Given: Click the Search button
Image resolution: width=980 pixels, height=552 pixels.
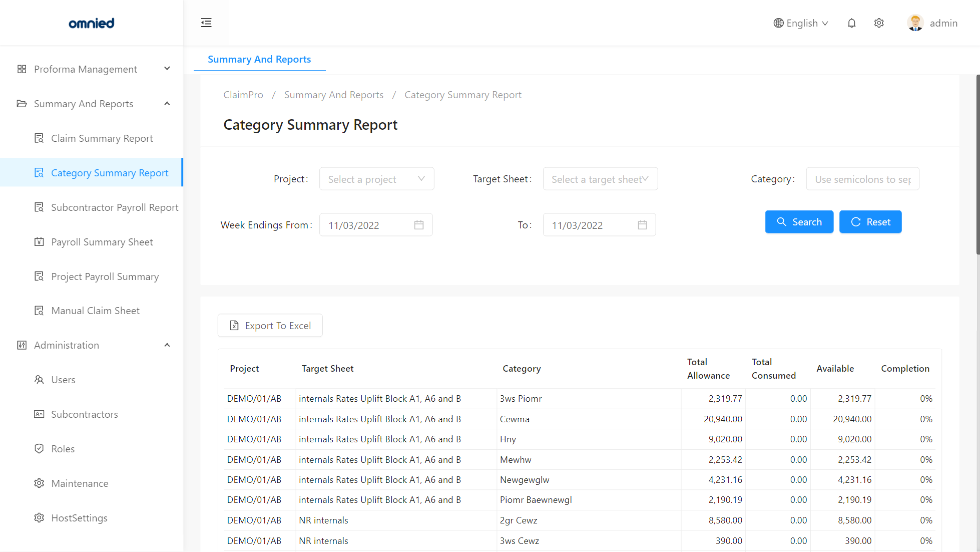Looking at the screenshot, I should 799,222.
